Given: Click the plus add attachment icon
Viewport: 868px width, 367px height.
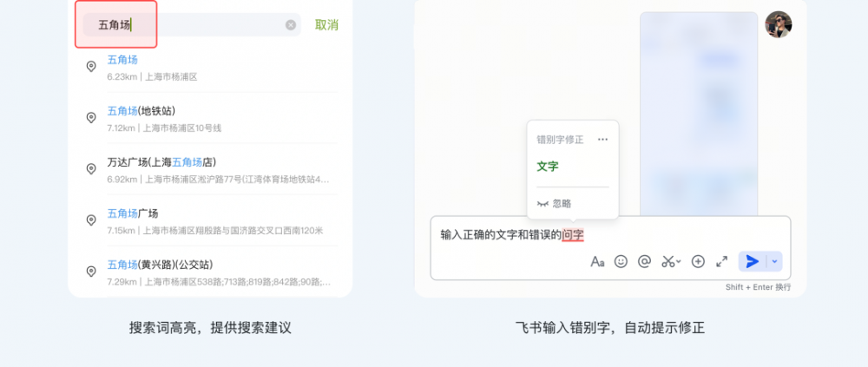Looking at the screenshot, I should coord(698,261).
